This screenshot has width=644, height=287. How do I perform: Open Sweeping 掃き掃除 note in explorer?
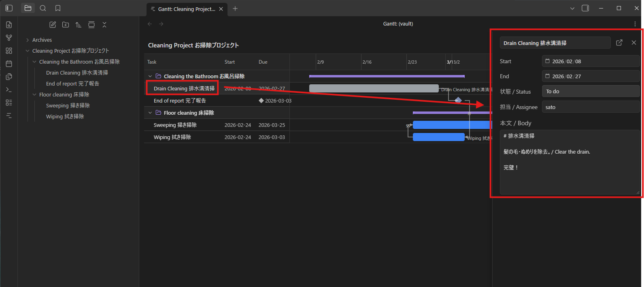(x=68, y=105)
